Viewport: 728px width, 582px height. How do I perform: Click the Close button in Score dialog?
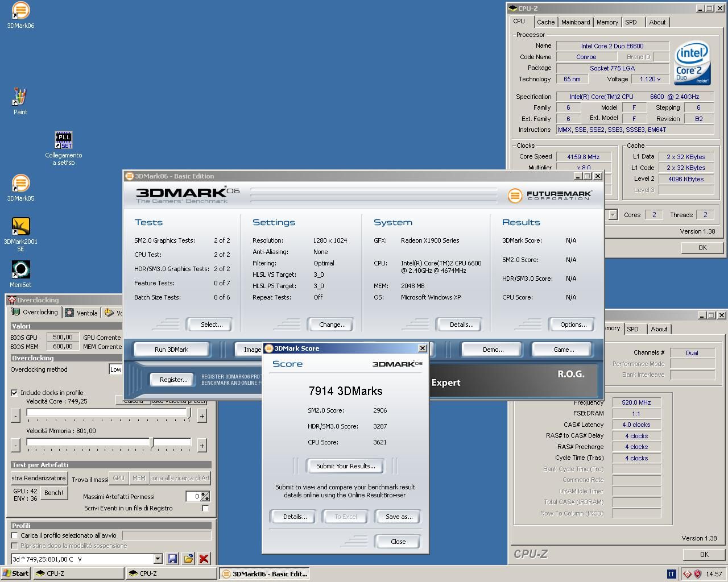click(x=398, y=542)
